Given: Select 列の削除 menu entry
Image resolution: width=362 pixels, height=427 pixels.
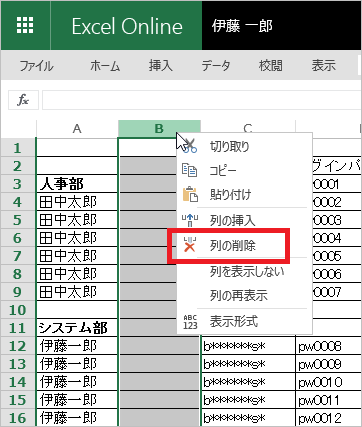Looking at the screenshot, I should pos(232,245).
